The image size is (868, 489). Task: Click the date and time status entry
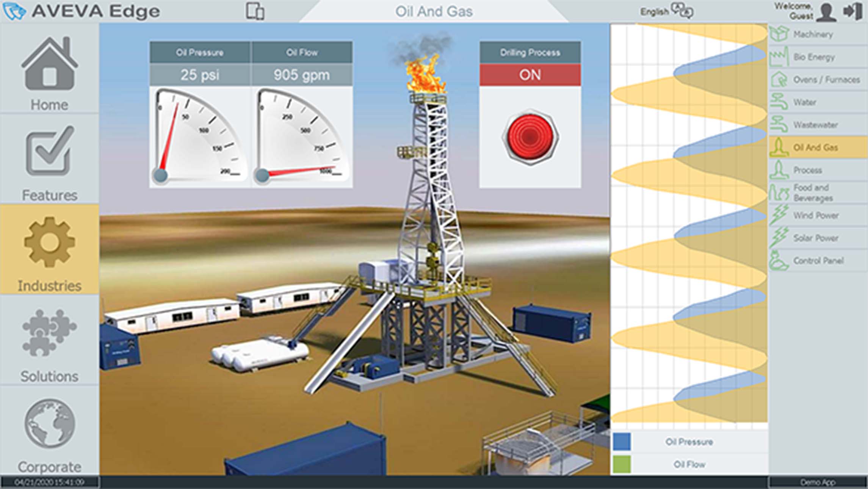[49, 482]
